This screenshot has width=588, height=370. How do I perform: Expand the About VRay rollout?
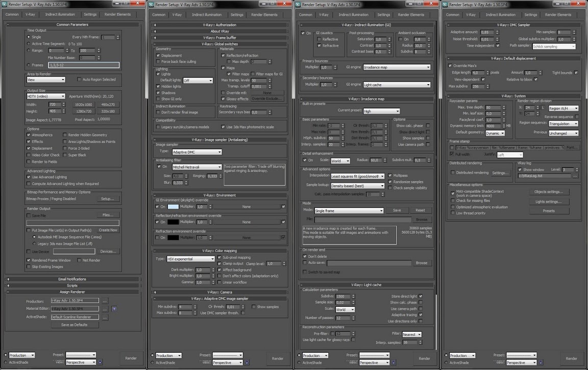(155, 32)
